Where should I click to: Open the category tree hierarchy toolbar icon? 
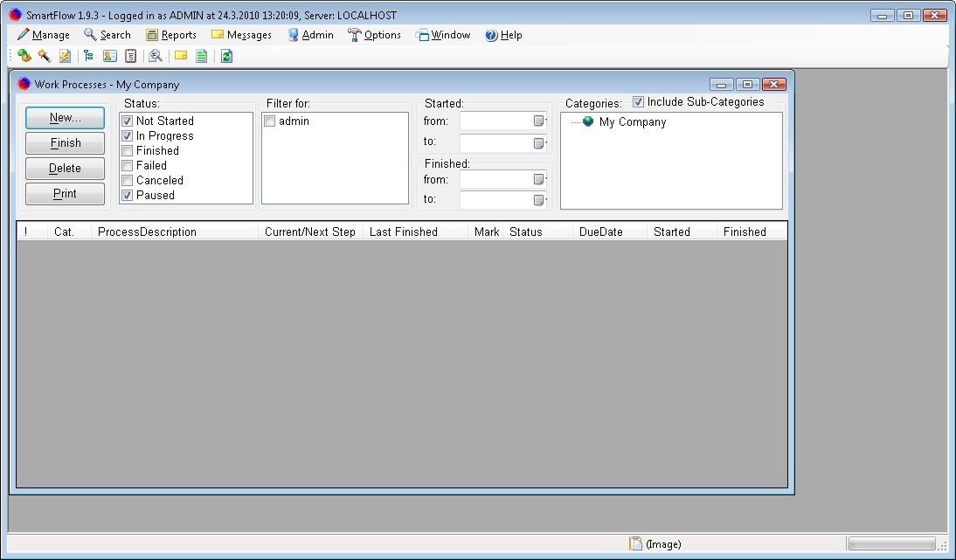[x=88, y=55]
